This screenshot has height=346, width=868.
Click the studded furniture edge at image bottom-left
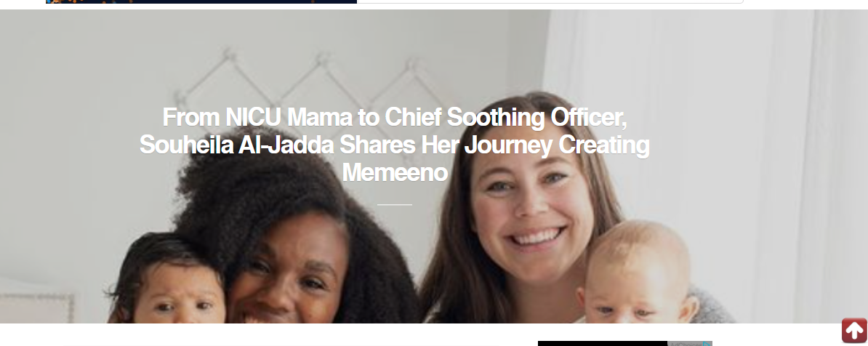[36, 307]
